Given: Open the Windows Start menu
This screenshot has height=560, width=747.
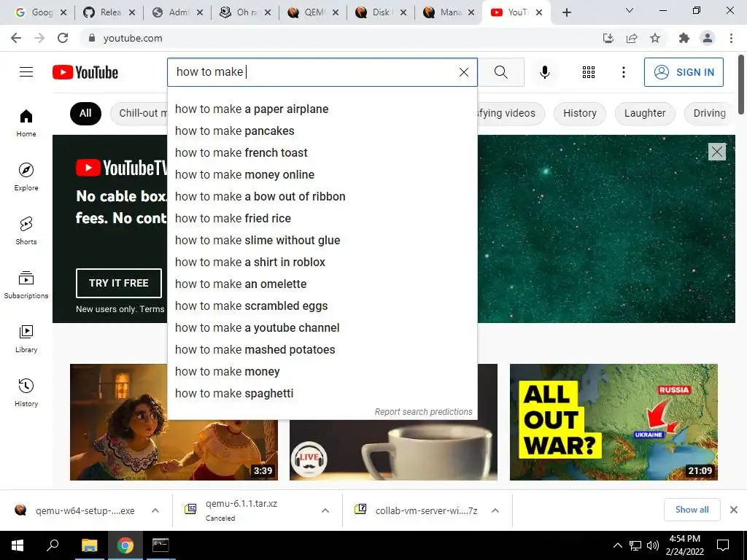Looking at the screenshot, I should (x=18, y=545).
